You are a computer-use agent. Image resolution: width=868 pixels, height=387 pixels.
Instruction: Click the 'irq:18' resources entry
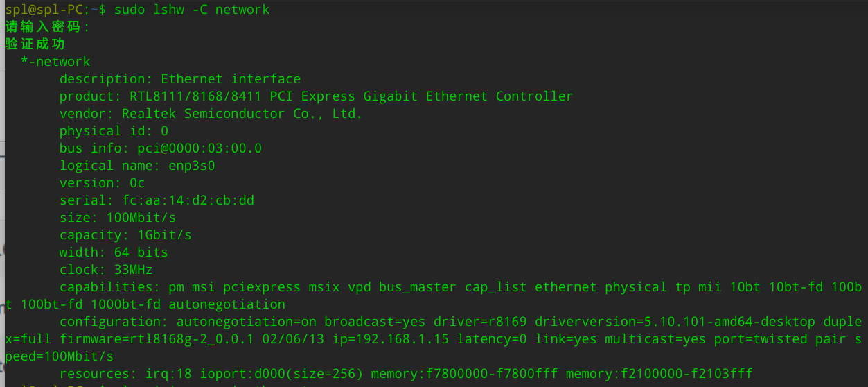click(x=161, y=374)
